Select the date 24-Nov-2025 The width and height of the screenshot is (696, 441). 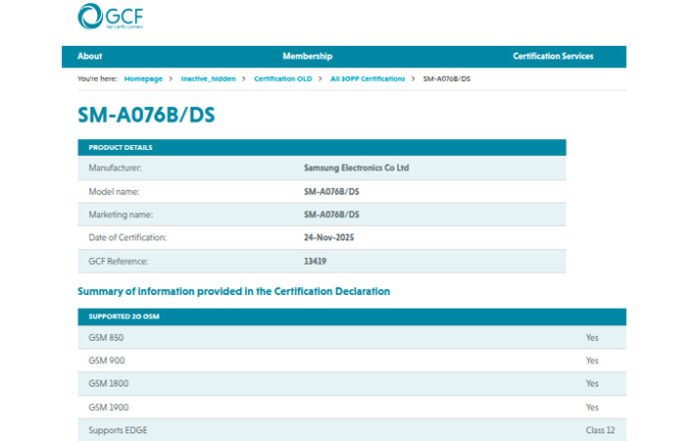point(329,237)
